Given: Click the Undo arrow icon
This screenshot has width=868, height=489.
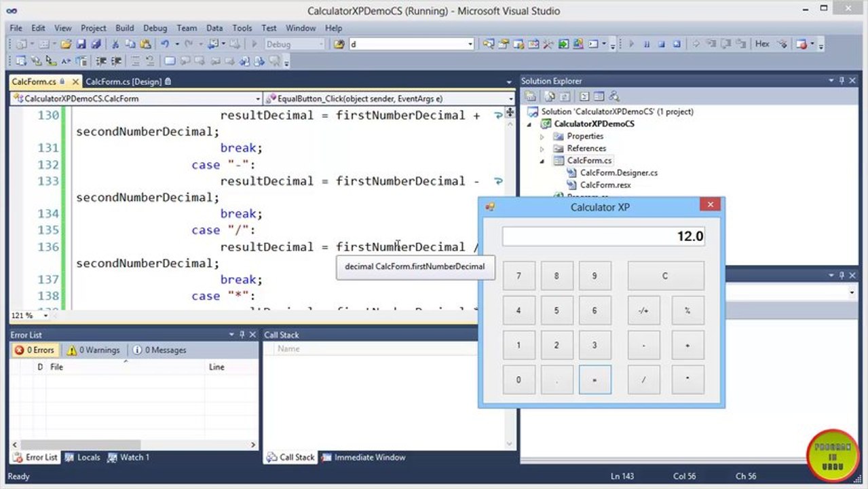Looking at the screenshot, I should pyautogui.click(x=165, y=44).
